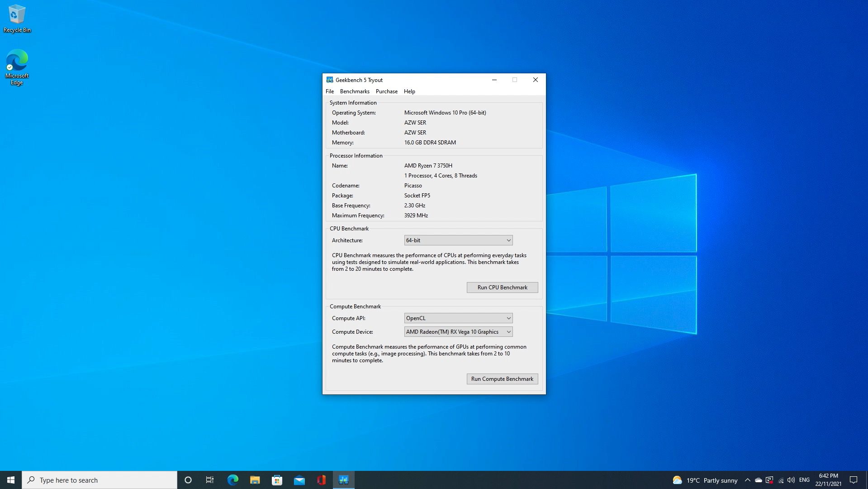Click the Run CPU Benchmark button

tap(502, 288)
